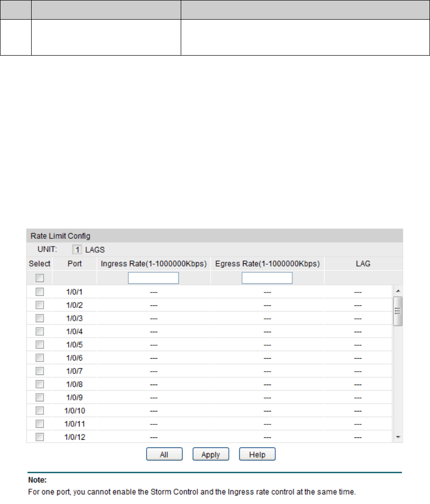Click the Select column header
Image resolution: width=430 pixels, height=504 pixels.
(39, 264)
